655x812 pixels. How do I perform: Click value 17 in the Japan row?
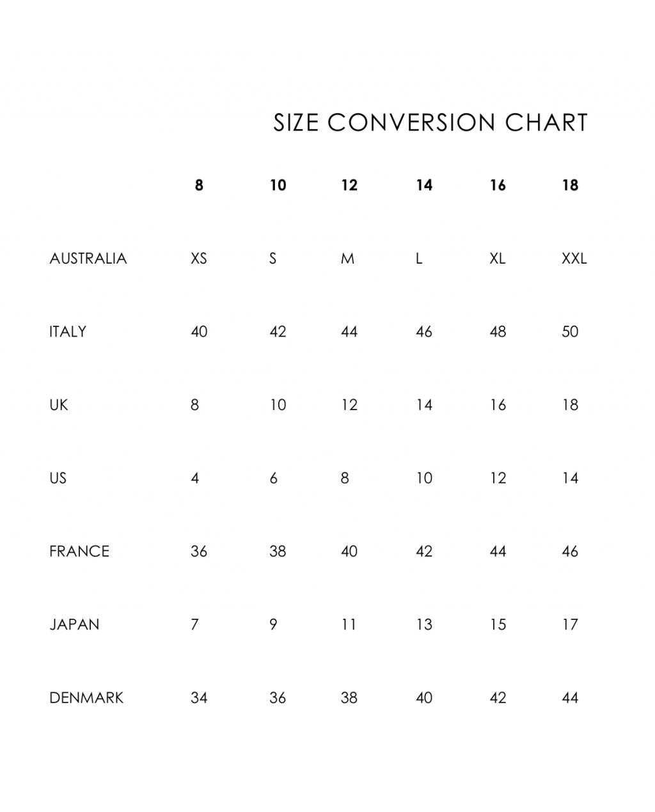tap(570, 625)
